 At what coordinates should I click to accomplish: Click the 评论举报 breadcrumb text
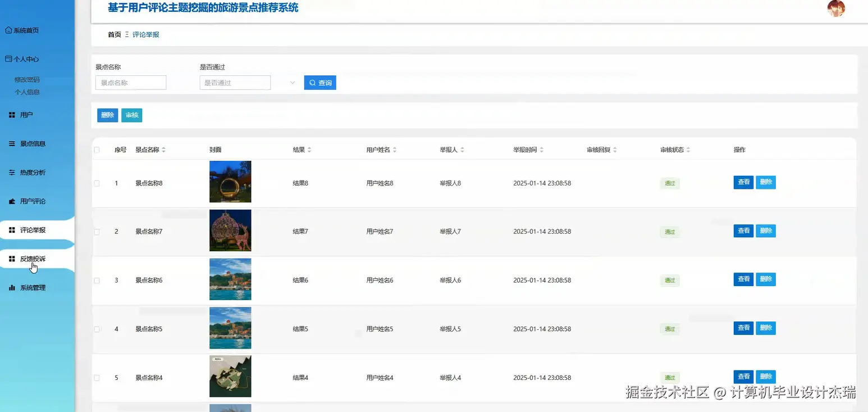[x=146, y=35]
